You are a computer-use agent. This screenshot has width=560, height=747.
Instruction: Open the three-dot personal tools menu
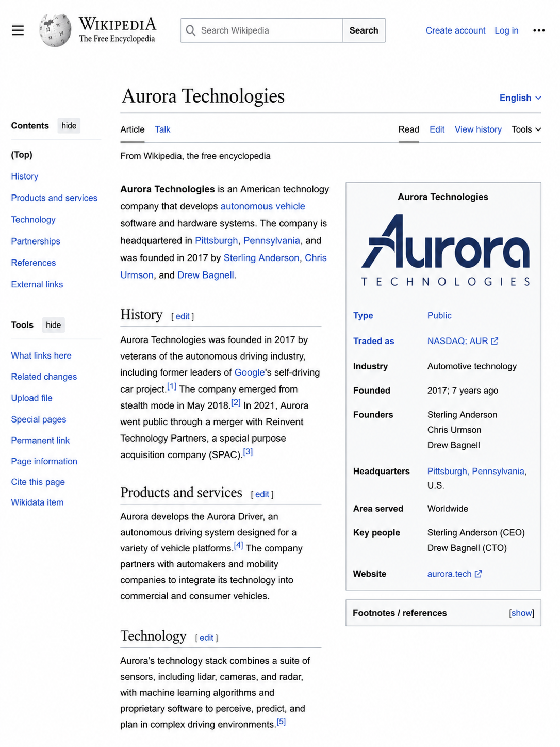pyautogui.click(x=539, y=30)
